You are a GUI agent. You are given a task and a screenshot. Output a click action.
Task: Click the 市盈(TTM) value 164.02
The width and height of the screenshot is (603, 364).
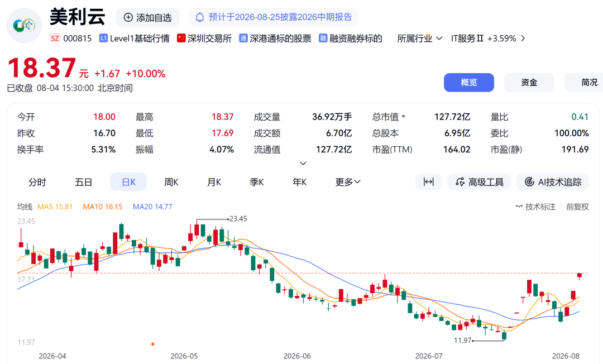pyautogui.click(x=457, y=149)
